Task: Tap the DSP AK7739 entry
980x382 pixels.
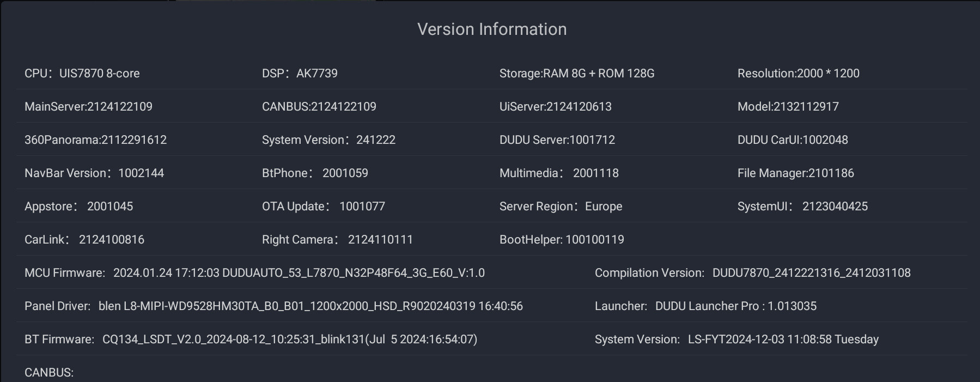Action: click(x=300, y=74)
